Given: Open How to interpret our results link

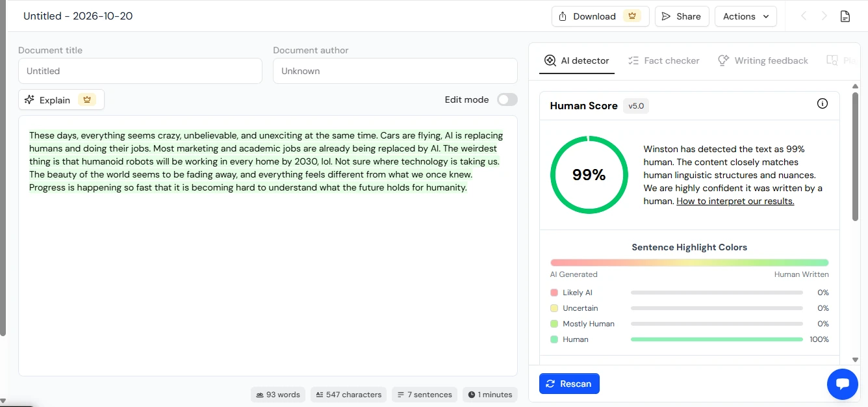Looking at the screenshot, I should pyautogui.click(x=735, y=201).
